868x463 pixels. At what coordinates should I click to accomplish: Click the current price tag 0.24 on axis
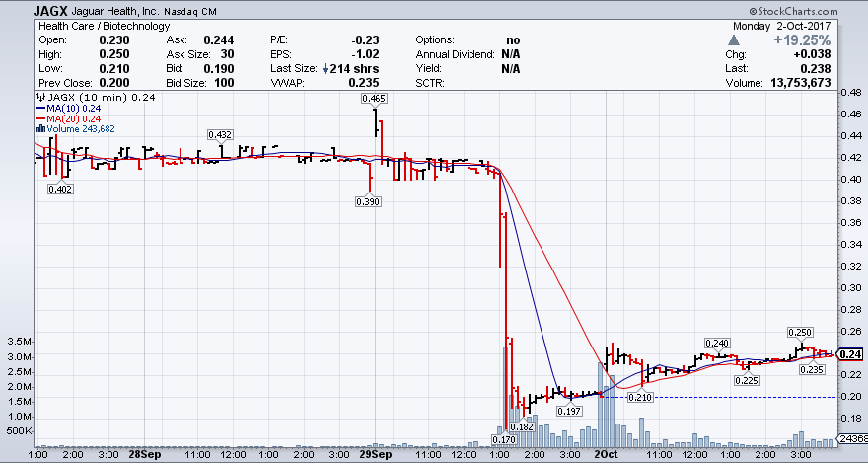click(x=851, y=354)
